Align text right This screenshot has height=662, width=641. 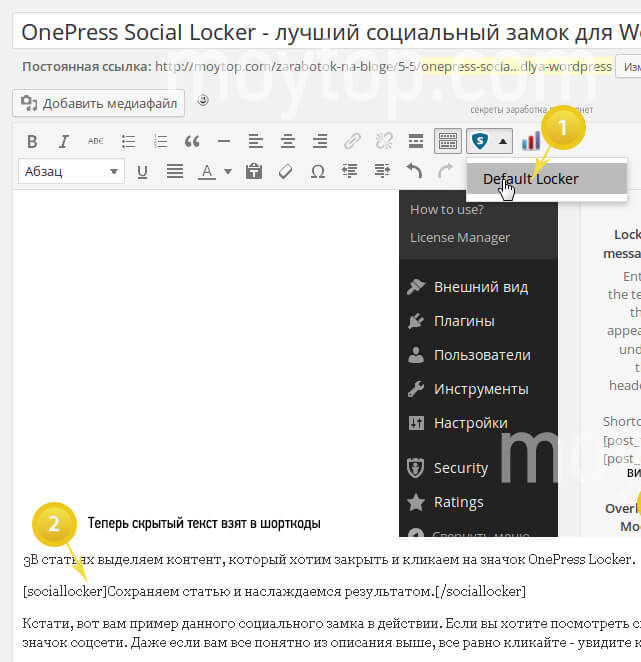pos(320,141)
